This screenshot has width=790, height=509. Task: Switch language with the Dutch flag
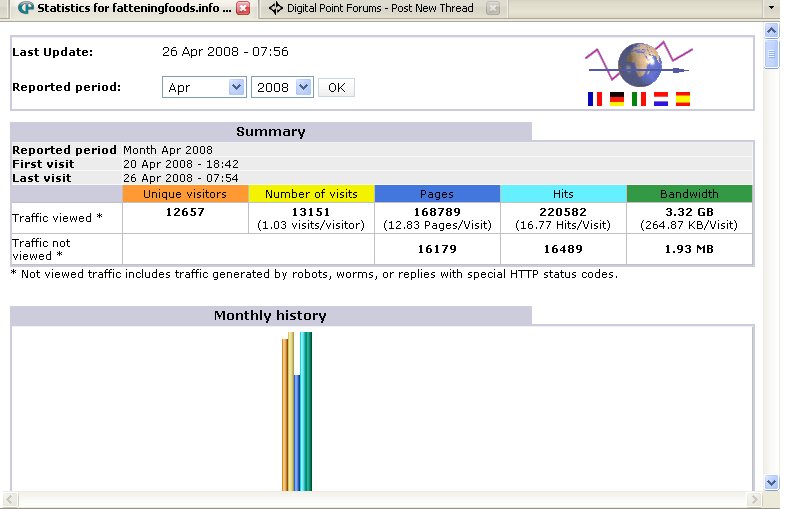pyautogui.click(x=661, y=99)
